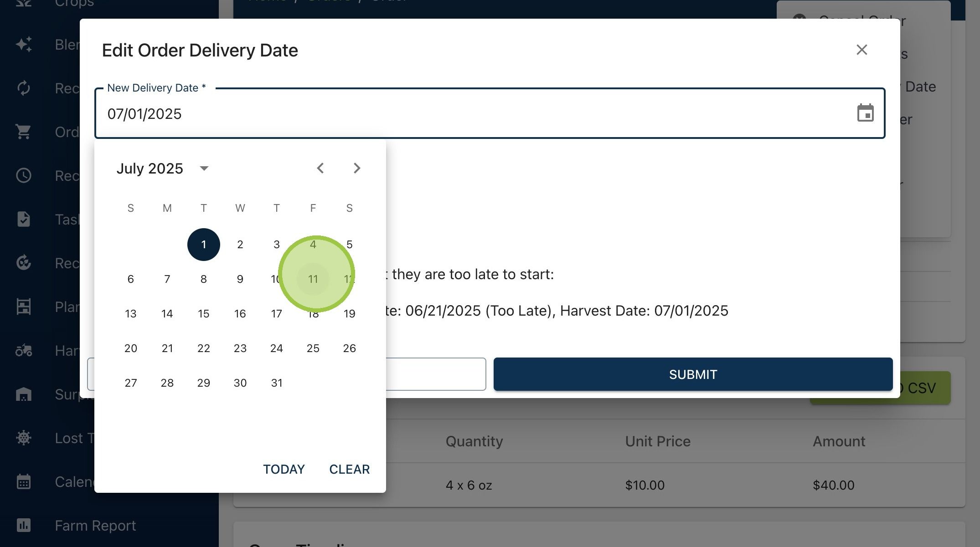Open the Farm Report chart icon

[24, 525]
